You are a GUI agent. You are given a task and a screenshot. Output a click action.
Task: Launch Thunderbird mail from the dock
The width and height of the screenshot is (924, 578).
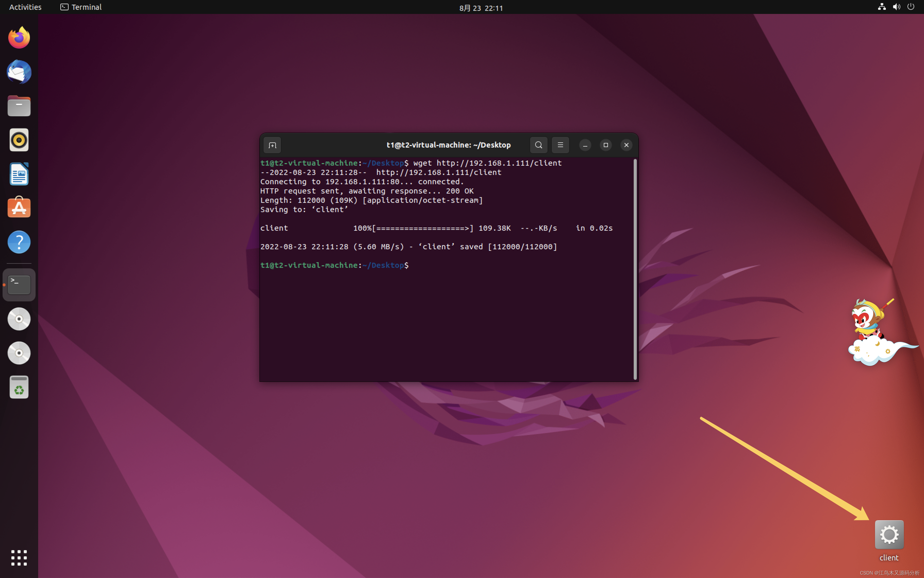click(19, 72)
